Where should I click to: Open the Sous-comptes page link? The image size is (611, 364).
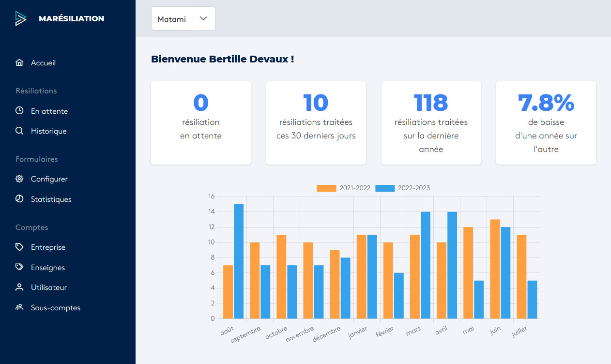(55, 308)
